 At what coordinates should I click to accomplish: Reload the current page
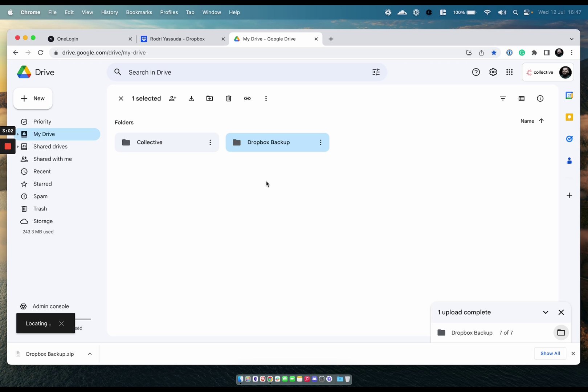point(41,53)
